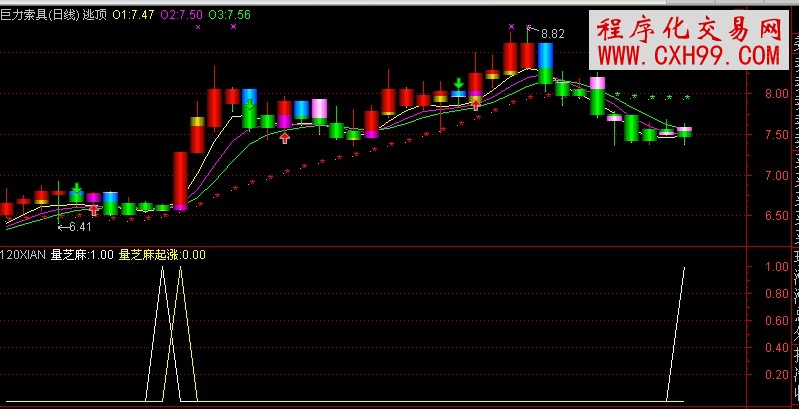Click the yellow 量芝麻起涨:0.00 readout

click(162, 254)
